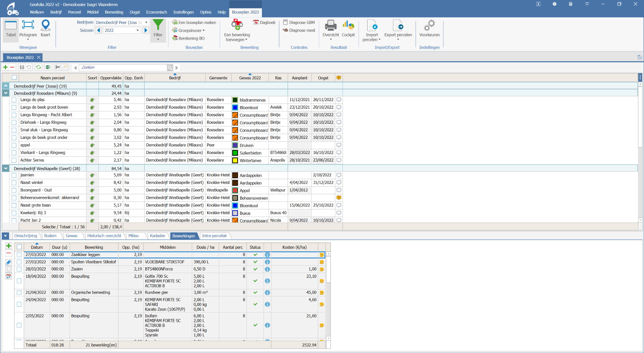This screenshot has width=644, height=353.
Task: Click Een bouwplan maken
Action: tap(194, 22)
